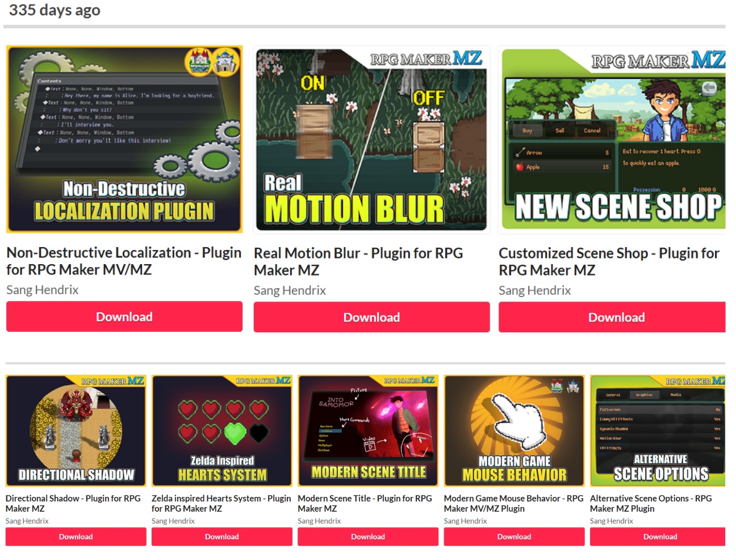Download the Modern Scene Title plugin
The width and height of the screenshot is (736, 560).
[x=368, y=537]
